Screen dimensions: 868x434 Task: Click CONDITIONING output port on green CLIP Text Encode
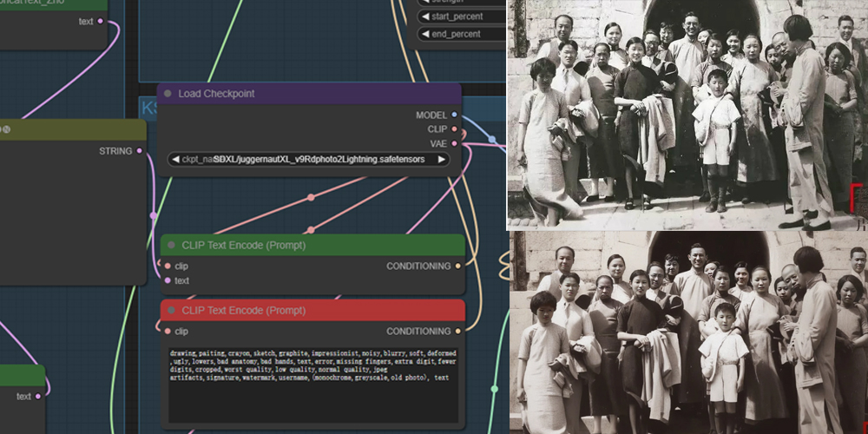457,266
